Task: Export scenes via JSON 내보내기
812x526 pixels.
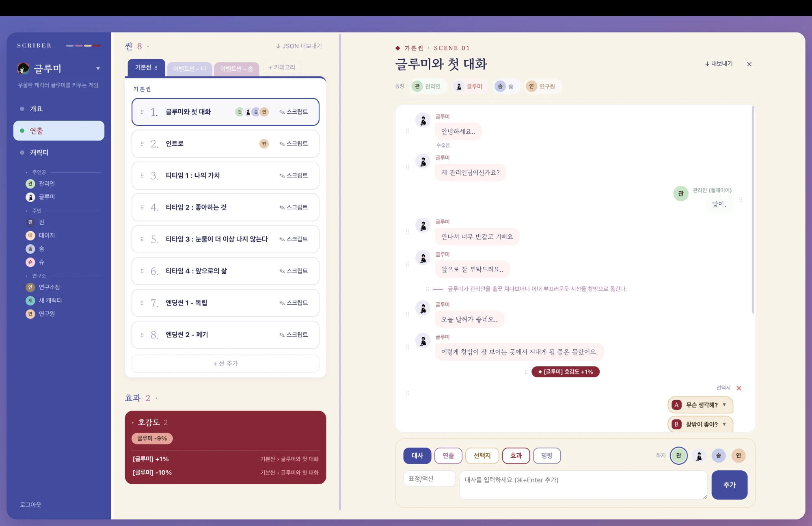Action: coord(299,46)
